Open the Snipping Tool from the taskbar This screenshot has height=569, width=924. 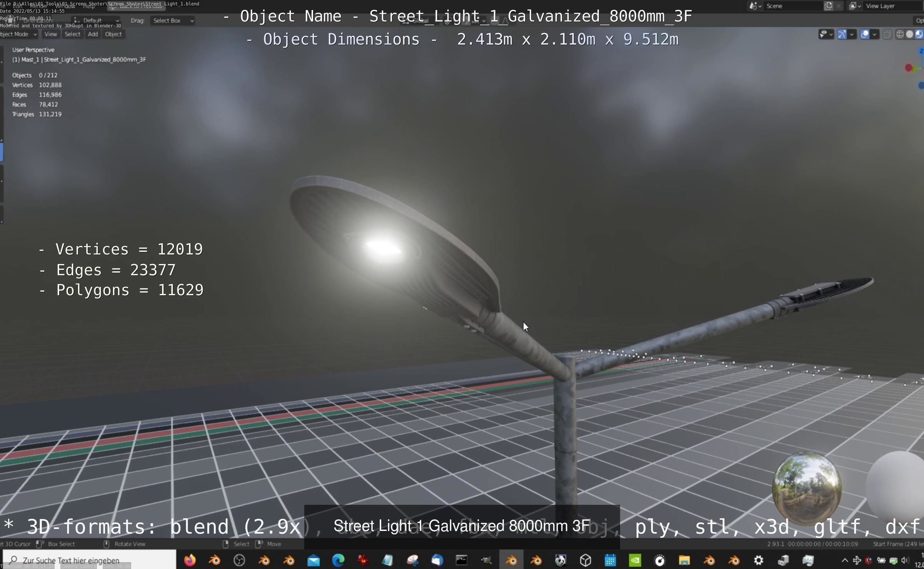tap(412, 561)
